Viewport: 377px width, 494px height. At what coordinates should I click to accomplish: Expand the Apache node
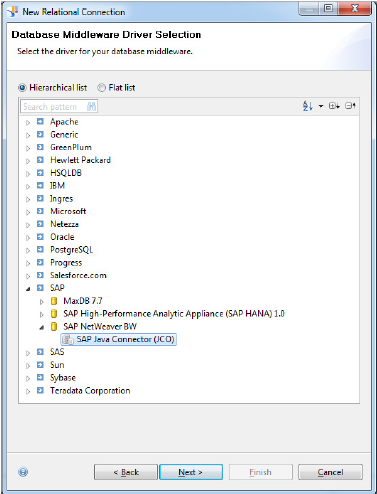[x=28, y=122]
